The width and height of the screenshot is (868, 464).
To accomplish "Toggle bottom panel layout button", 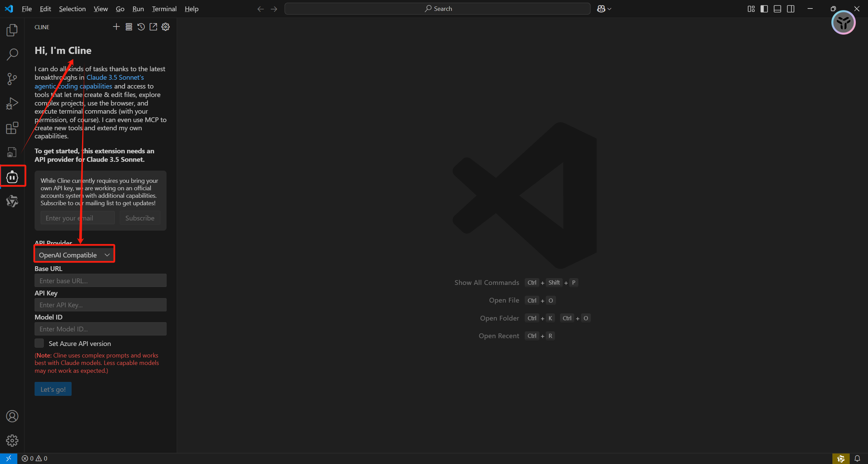I will pos(777,9).
